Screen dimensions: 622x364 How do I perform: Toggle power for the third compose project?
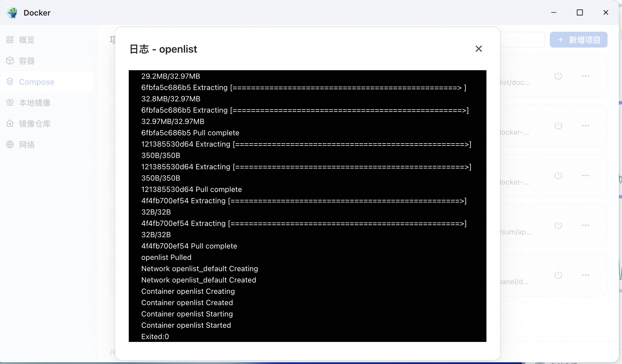[558, 175]
